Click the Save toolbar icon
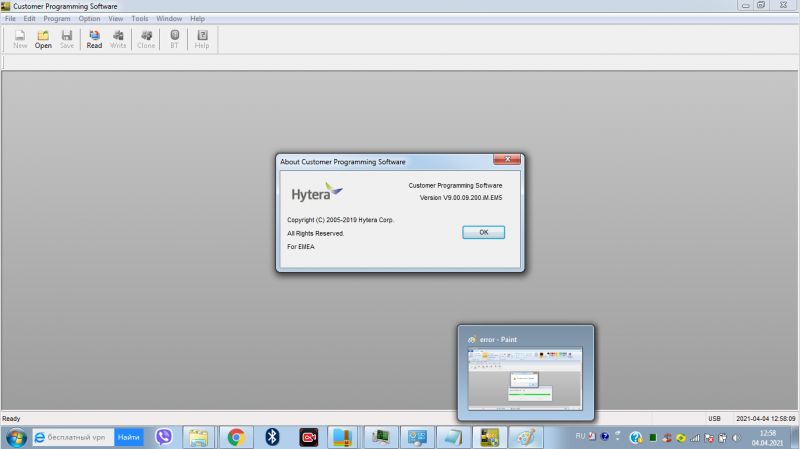 pos(67,39)
